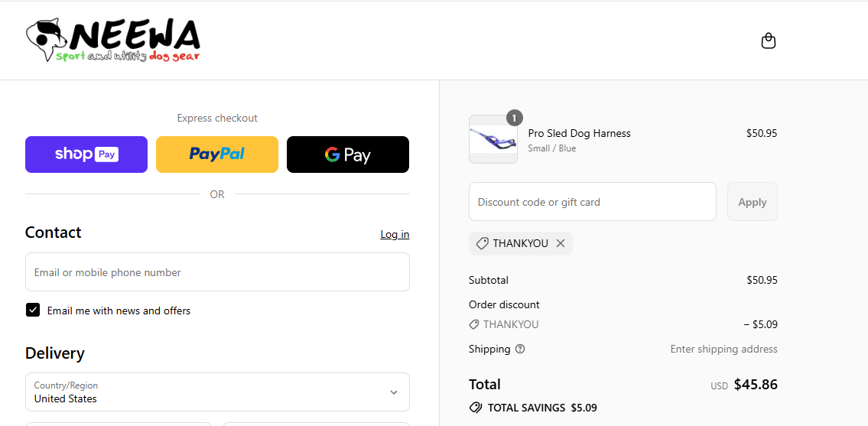The image size is (868, 426).
Task: Click the total amount $45.86
Action: pos(756,385)
